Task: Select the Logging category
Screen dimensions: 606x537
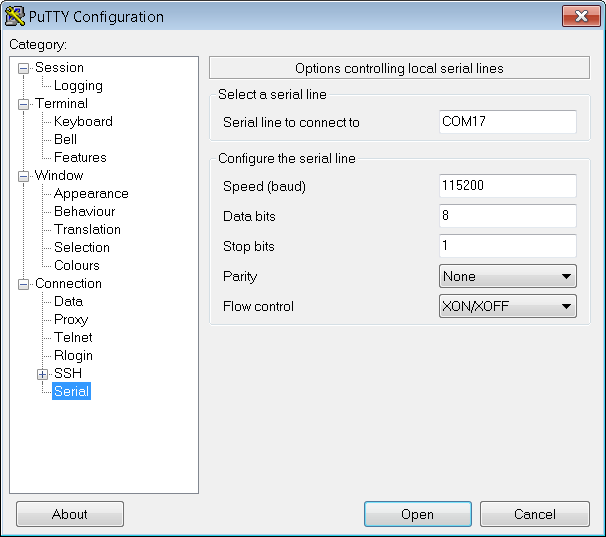Action: tap(78, 86)
